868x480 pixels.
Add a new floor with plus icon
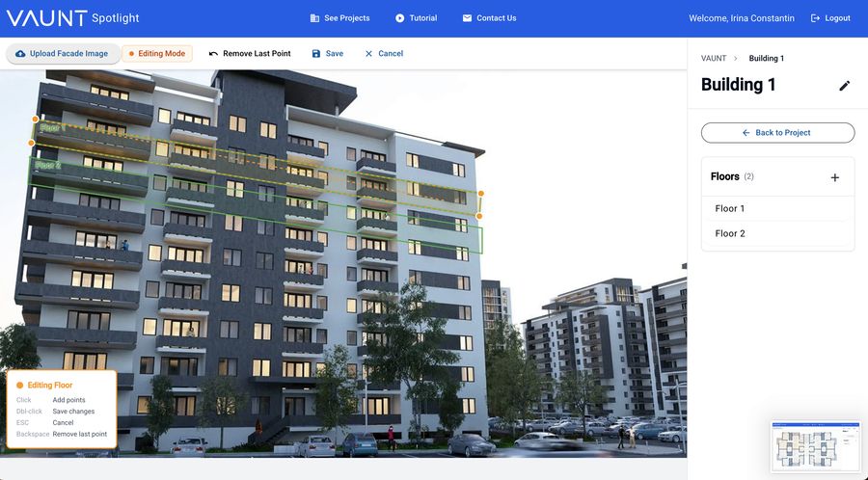pyautogui.click(x=835, y=177)
